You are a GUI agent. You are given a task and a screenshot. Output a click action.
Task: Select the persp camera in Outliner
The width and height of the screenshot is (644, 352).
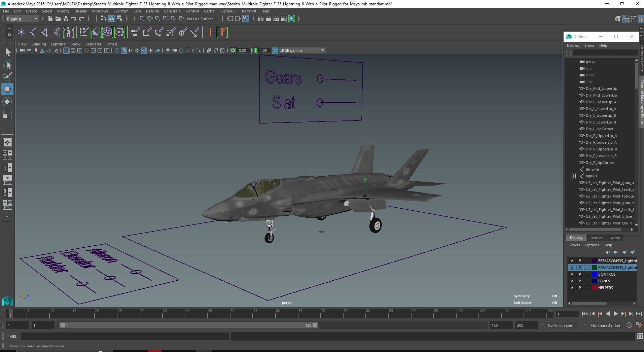pos(590,62)
